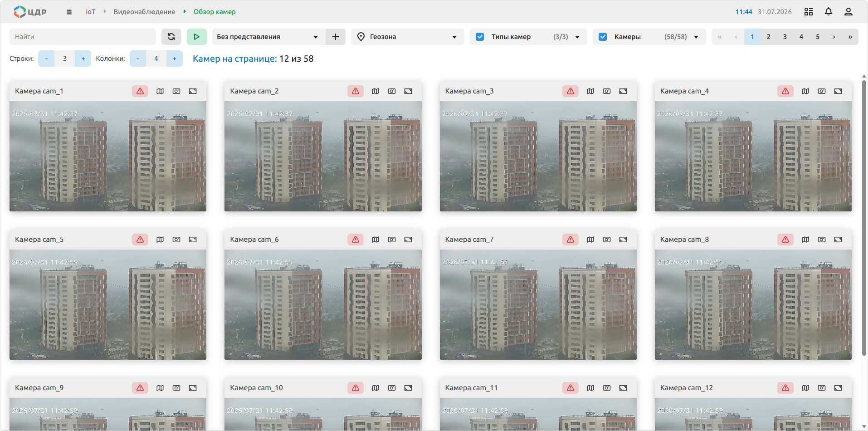Image resolution: width=868 pixels, height=431 pixels.
Task: Click the Найти search field
Action: [x=83, y=37]
